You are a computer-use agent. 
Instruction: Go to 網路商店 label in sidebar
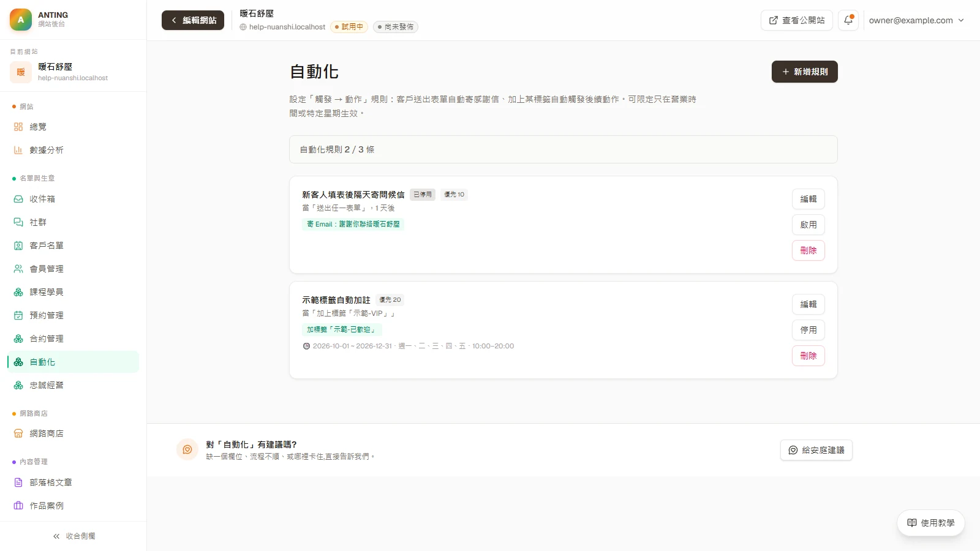47,433
